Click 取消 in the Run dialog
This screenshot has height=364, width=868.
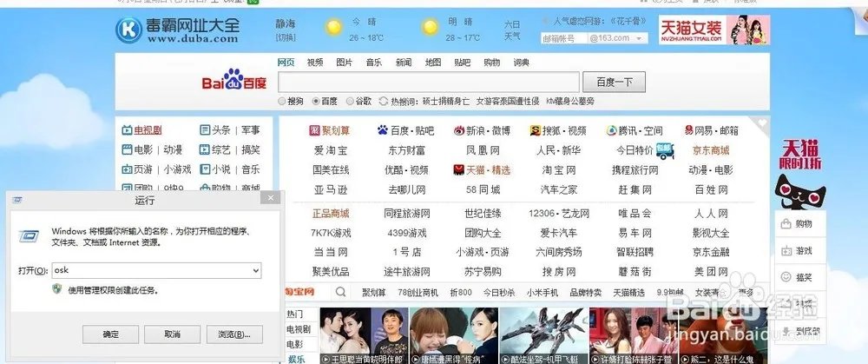pyautogui.click(x=172, y=334)
